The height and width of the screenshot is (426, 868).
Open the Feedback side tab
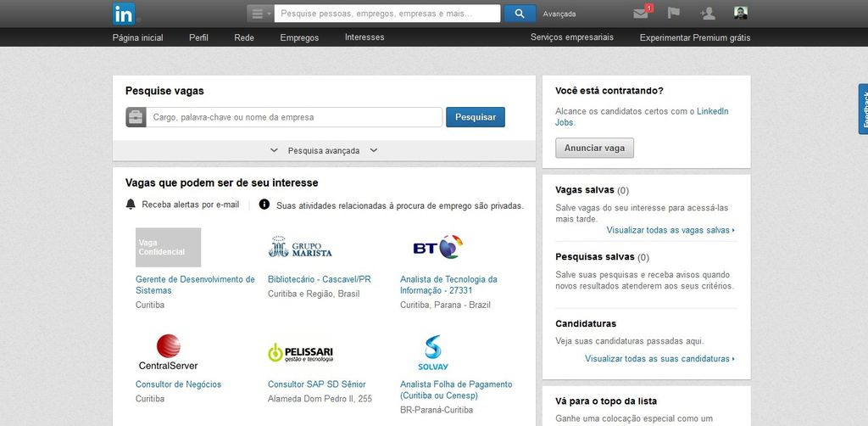[863, 109]
